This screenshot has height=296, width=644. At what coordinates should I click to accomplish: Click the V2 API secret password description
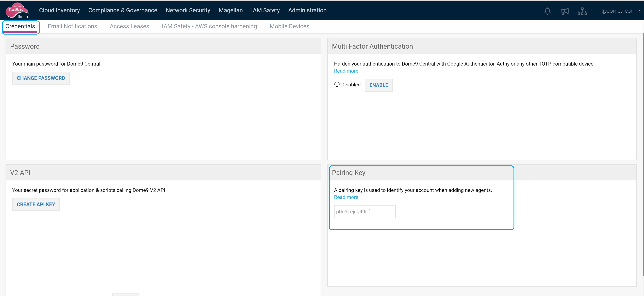89,190
